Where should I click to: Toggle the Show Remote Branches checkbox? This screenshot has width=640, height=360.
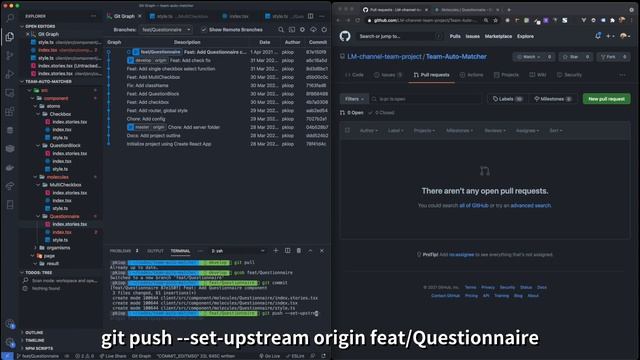click(x=204, y=30)
